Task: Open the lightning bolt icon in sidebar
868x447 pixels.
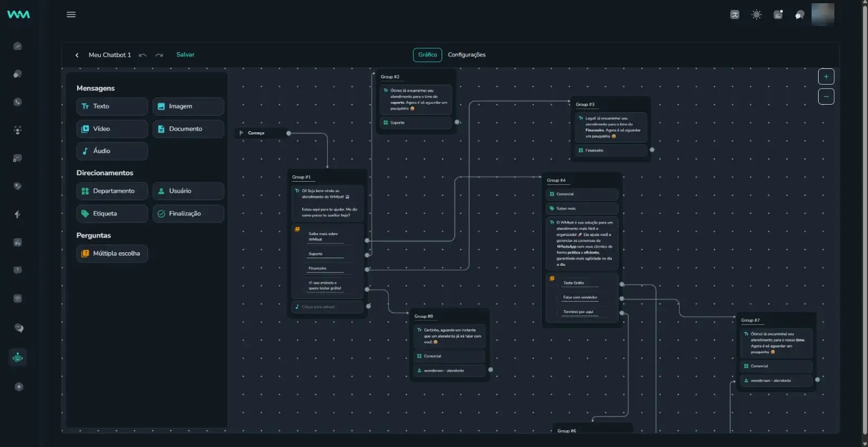Action: [x=17, y=214]
